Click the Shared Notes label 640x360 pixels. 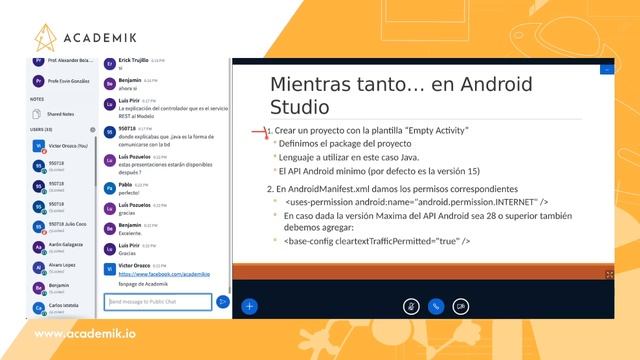(x=60, y=114)
